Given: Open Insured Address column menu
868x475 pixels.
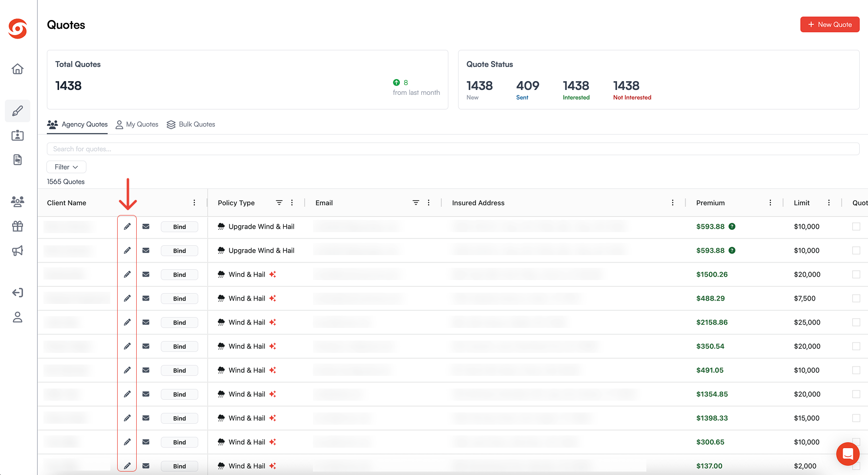Looking at the screenshot, I should pyautogui.click(x=673, y=202).
